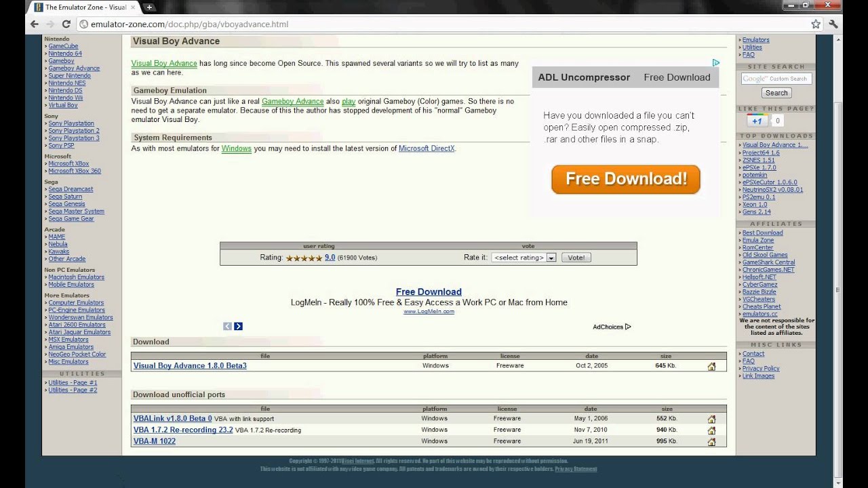This screenshot has height=488, width=868.
Task: Click the ad info icon above ADL Uncompressor
Action: click(x=715, y=62)
